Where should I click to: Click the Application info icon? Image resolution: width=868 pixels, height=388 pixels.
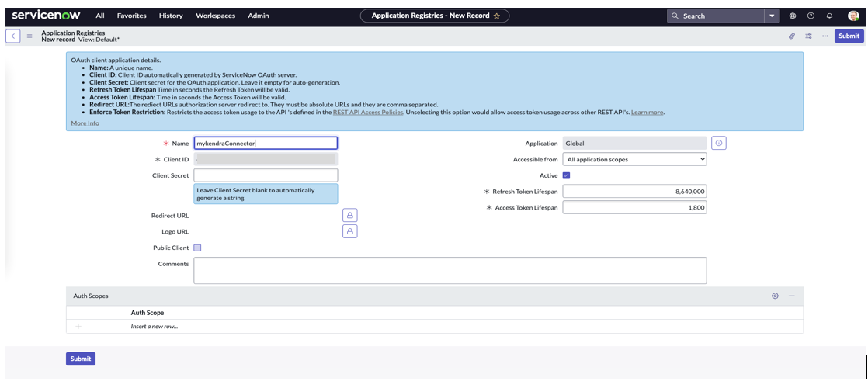click(x=718, y=143)
